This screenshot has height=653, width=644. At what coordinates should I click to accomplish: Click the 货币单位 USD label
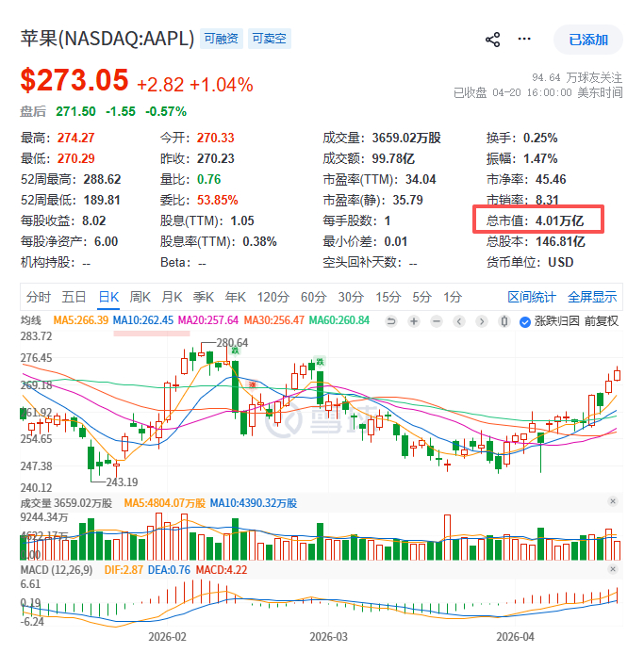[530, 262]
